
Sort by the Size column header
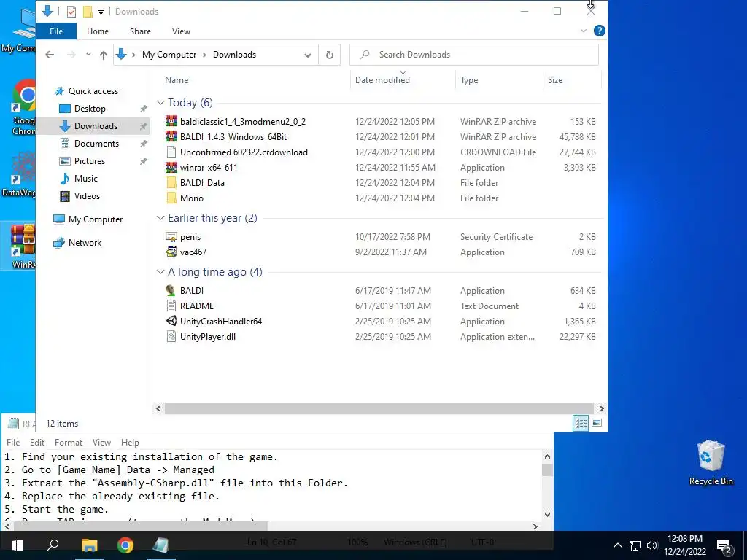555,80
